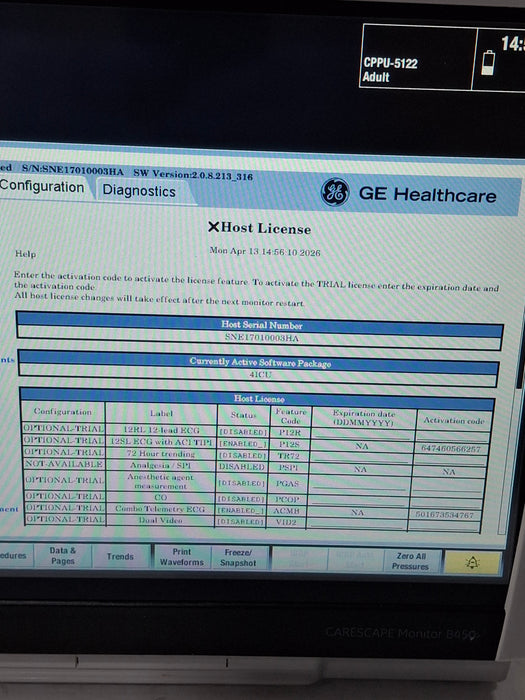This screenshot has height=700, width=525.
Task: Click the ACMB feature code cell
Action: click(287, 510)
